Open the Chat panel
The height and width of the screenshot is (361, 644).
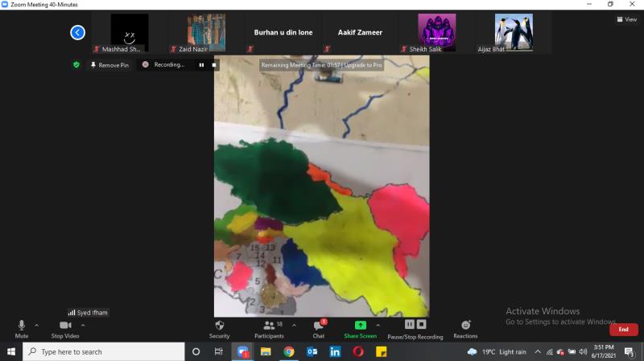coord(319,327)
